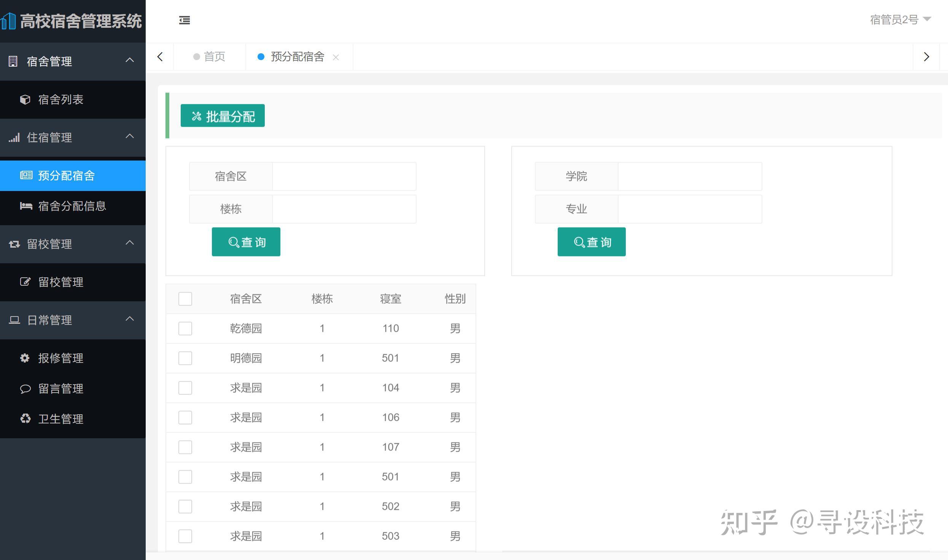Click the 寝室 column header
This screenshot has width=948, height=560.
click(x=391, y=299)
